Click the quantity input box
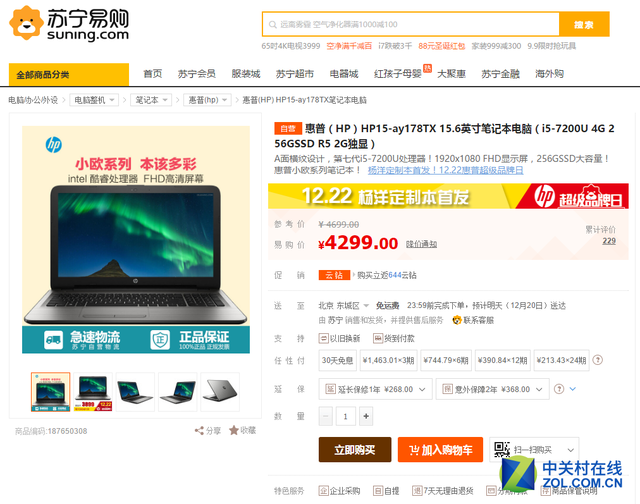The image size is (640, 504). pyautogui.click(x=346, y=416)
